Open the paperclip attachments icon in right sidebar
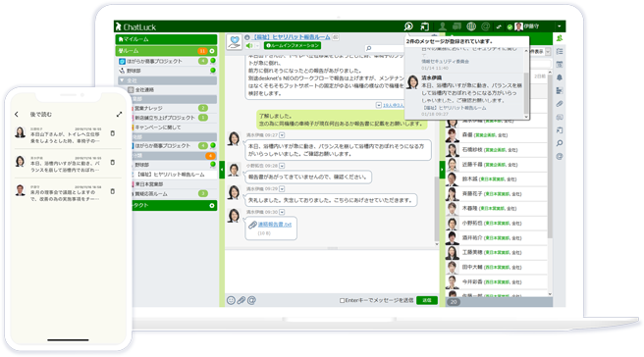The height and width of the screenshot is (357, 644). (560, 104)
